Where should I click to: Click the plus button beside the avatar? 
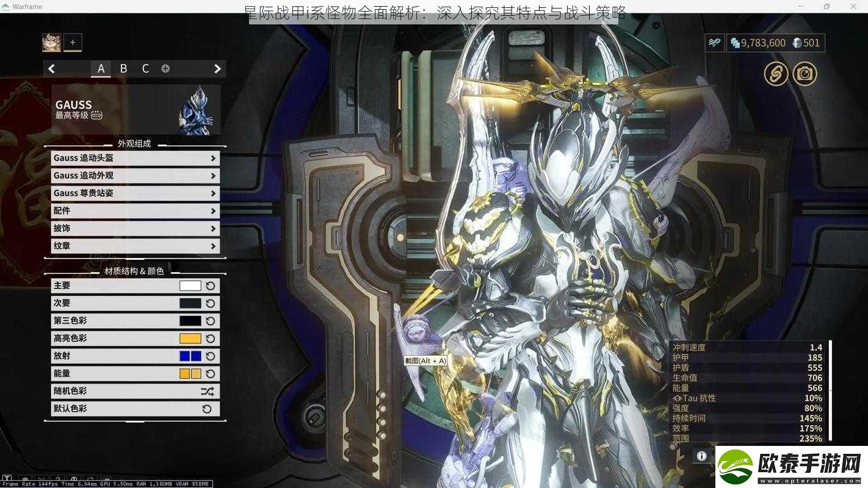click(73, 42)
